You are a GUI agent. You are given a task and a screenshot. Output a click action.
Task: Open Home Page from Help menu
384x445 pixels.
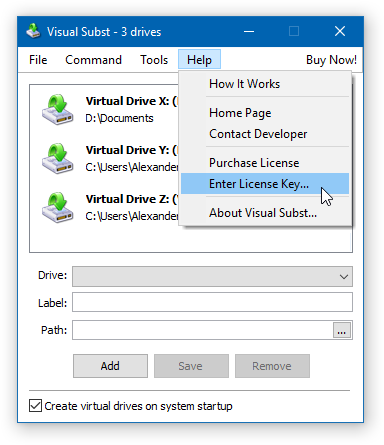click(265, 113)
